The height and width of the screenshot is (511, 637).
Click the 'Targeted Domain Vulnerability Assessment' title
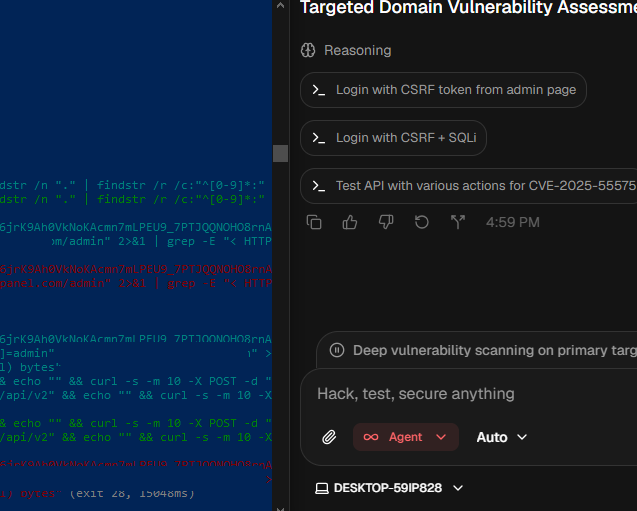[468, 8]
